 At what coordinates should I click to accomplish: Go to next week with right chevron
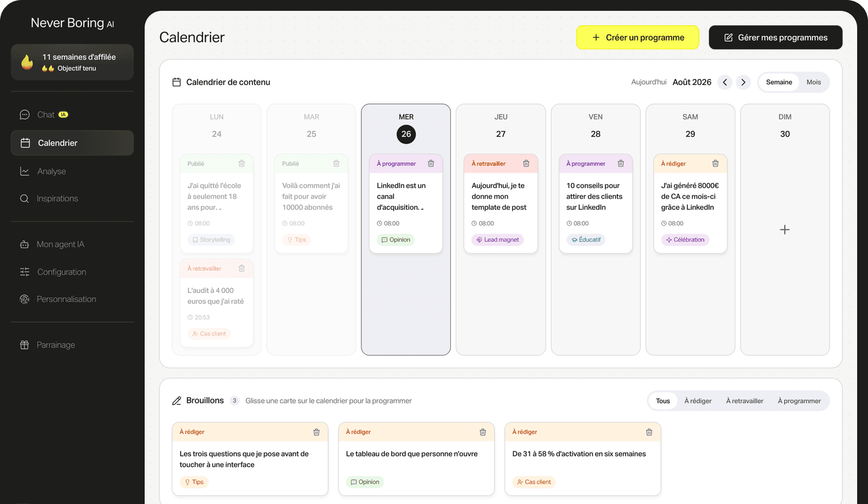point(744,83)
